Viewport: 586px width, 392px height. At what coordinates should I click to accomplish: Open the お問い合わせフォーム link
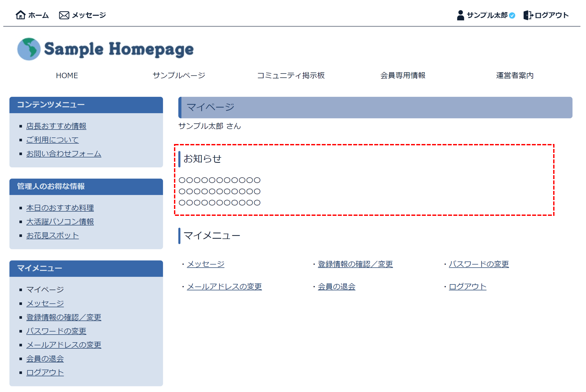(x=64, y=154)
